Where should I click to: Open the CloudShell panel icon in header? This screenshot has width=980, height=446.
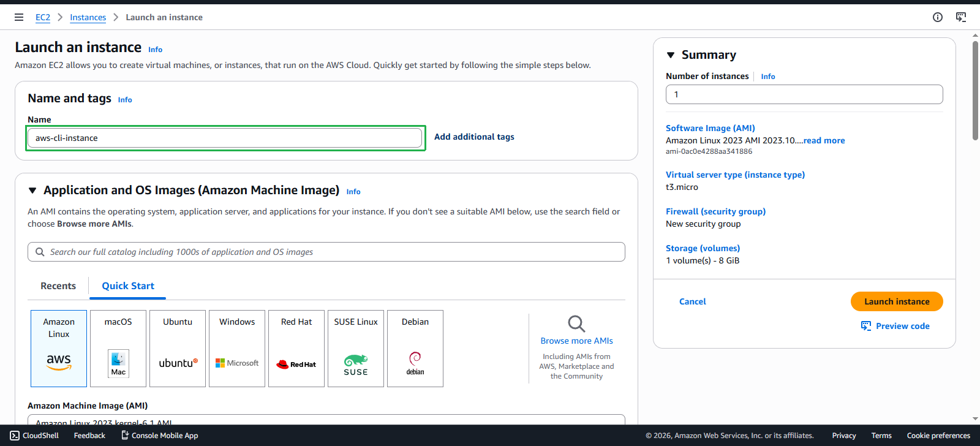coord(961,17)
